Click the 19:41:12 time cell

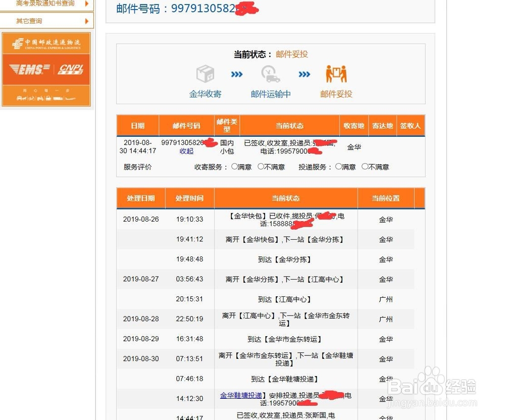pyautogui.click(x=190, y=239)
